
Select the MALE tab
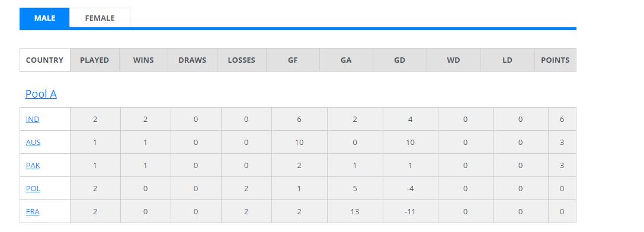click(45, 18)
